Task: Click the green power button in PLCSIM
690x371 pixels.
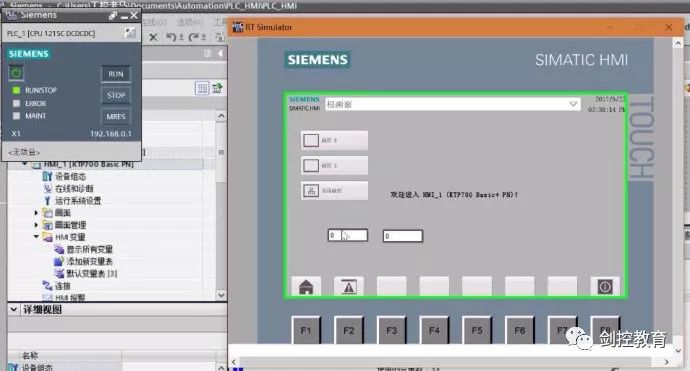Action: click(16, 73)
